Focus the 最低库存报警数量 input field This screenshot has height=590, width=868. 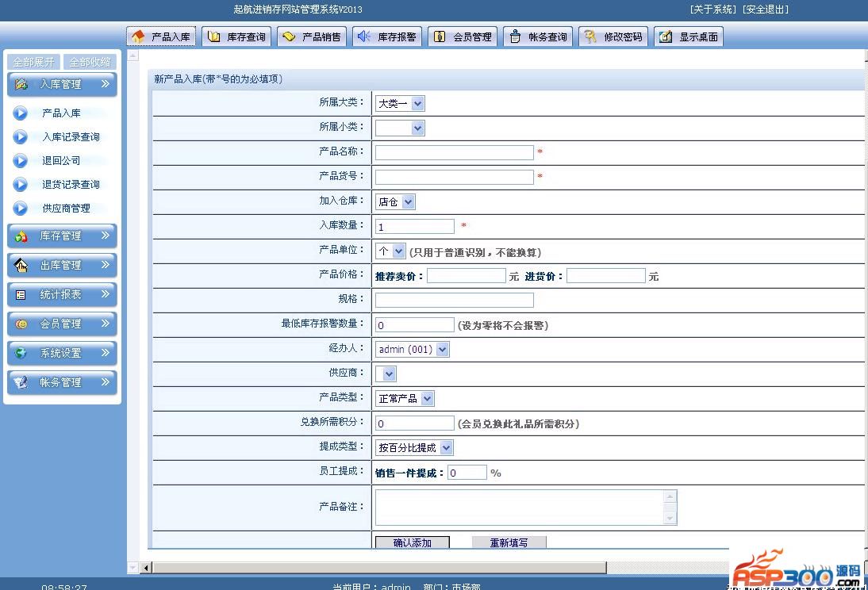(x=415, y=325)
